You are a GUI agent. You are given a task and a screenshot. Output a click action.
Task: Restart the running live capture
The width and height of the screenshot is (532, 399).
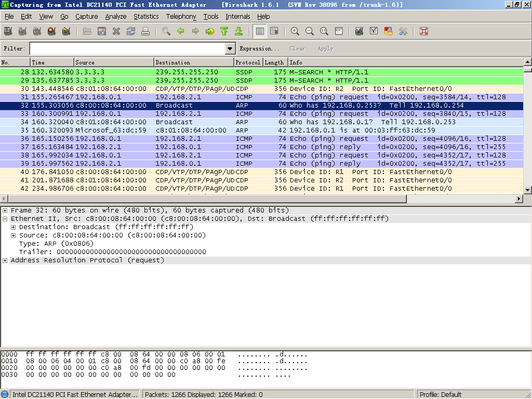coord(66,31)
